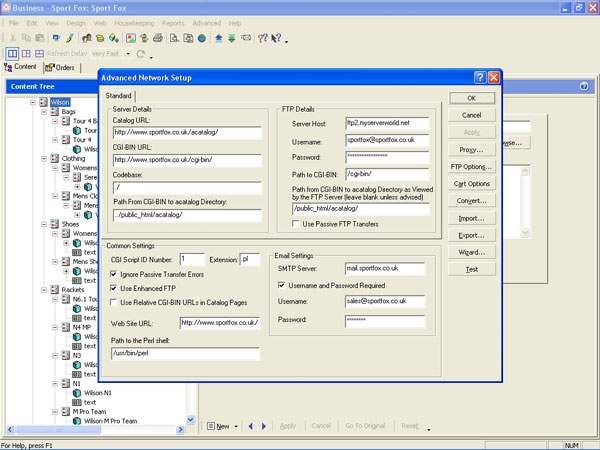
Task: Click the blue upload arrow icon
Action: (x=219, y=38)
